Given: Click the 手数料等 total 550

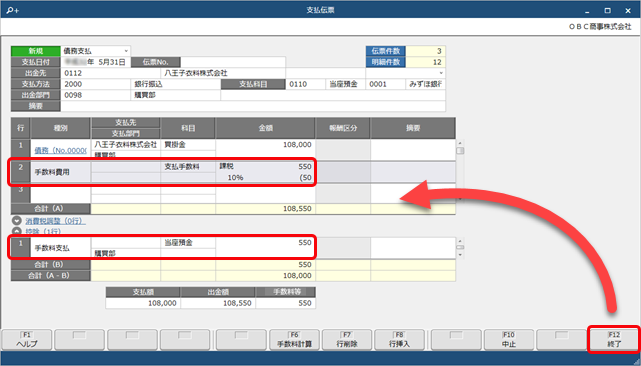Looking at the screenshot, I should [285, 303].
